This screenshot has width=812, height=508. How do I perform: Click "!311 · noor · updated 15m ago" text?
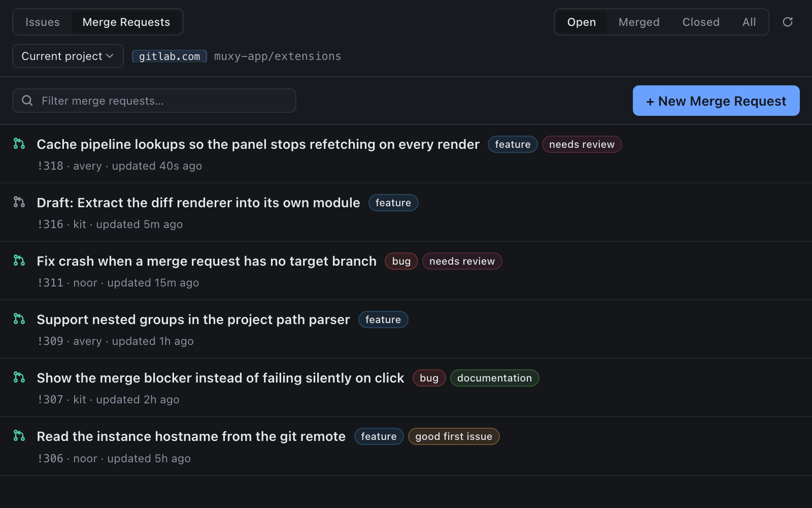pyautogui.click(x=118, y=283)
